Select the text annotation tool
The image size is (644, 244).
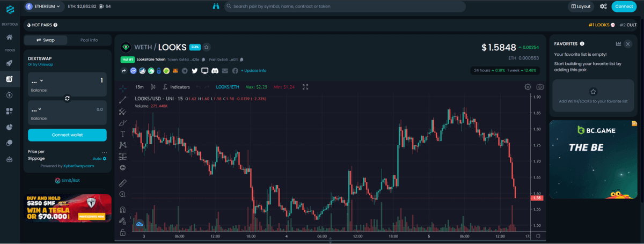[123, 134]
